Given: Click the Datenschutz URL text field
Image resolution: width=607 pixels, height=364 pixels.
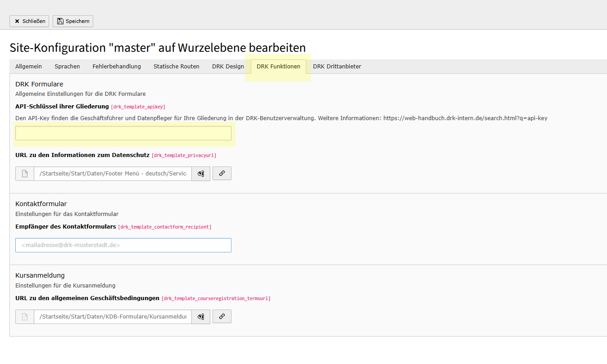Looking at the screenshot, I should click(x=113, y=173).
